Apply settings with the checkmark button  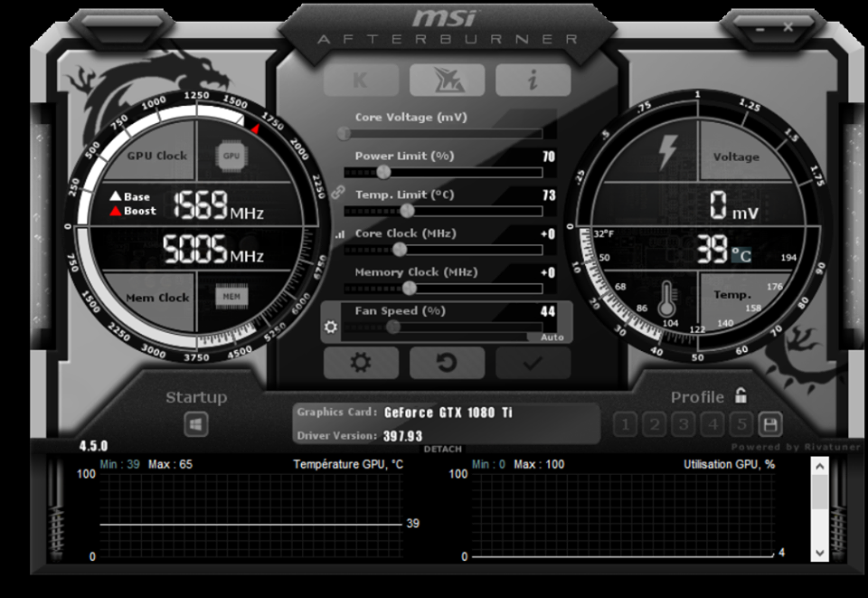533,363
